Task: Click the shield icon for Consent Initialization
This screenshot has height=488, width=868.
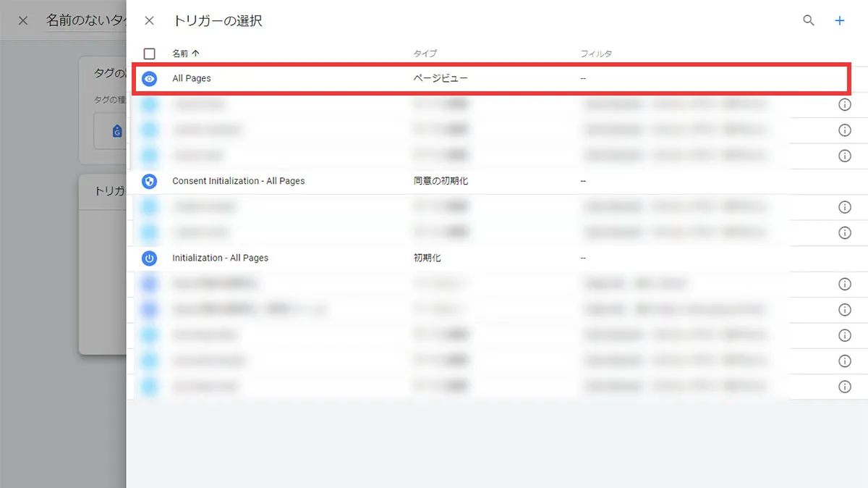Action: [x=150, y=181]
